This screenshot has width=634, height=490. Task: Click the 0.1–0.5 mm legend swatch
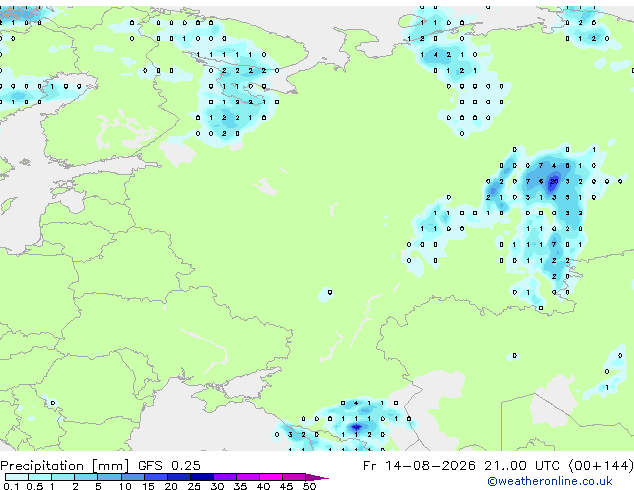(x=17, y=477)
